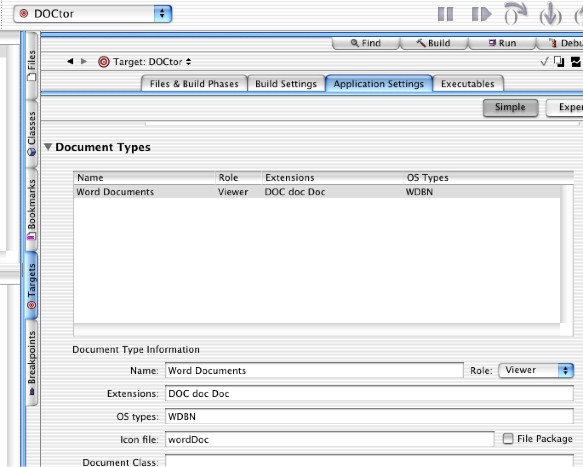The width and height of the screenshot is (583, 467).
Task: Switch to the Build tab
Action: point(434,43)
